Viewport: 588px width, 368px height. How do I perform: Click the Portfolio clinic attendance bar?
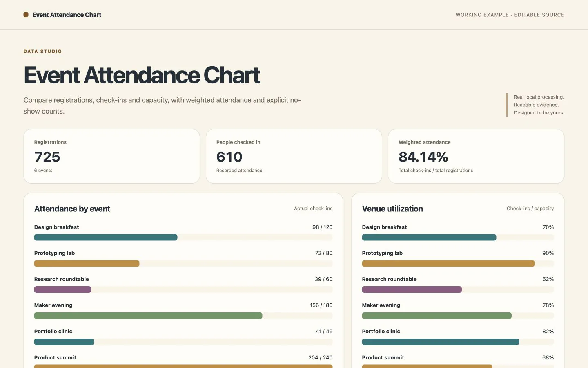point(64,342)
